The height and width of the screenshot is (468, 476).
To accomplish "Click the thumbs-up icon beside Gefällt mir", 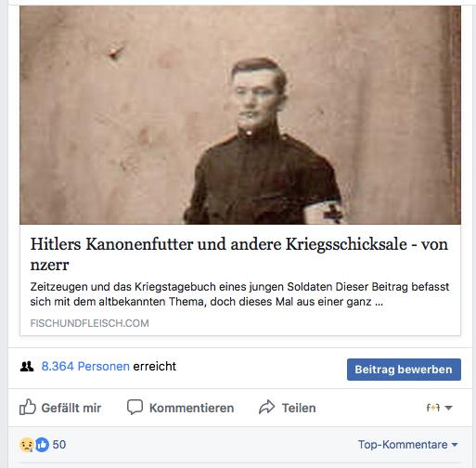I will 28,407.
